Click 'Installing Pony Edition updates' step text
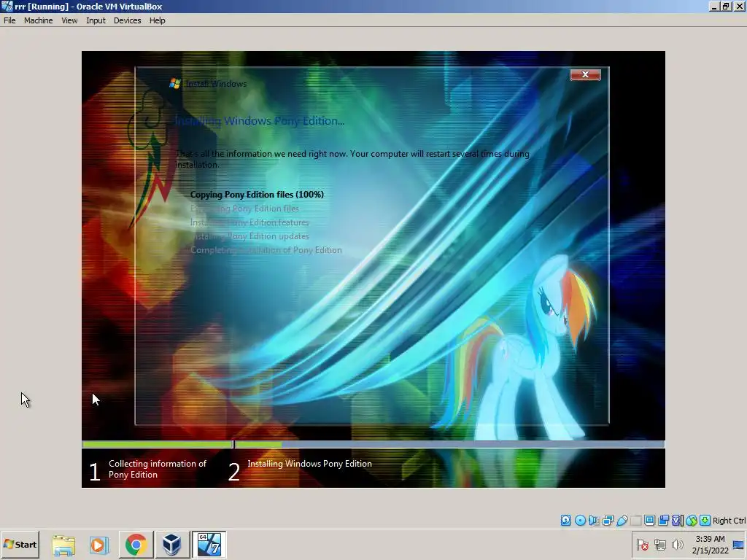The width and height of the screenshot is (747, 560). coord(249,236)
